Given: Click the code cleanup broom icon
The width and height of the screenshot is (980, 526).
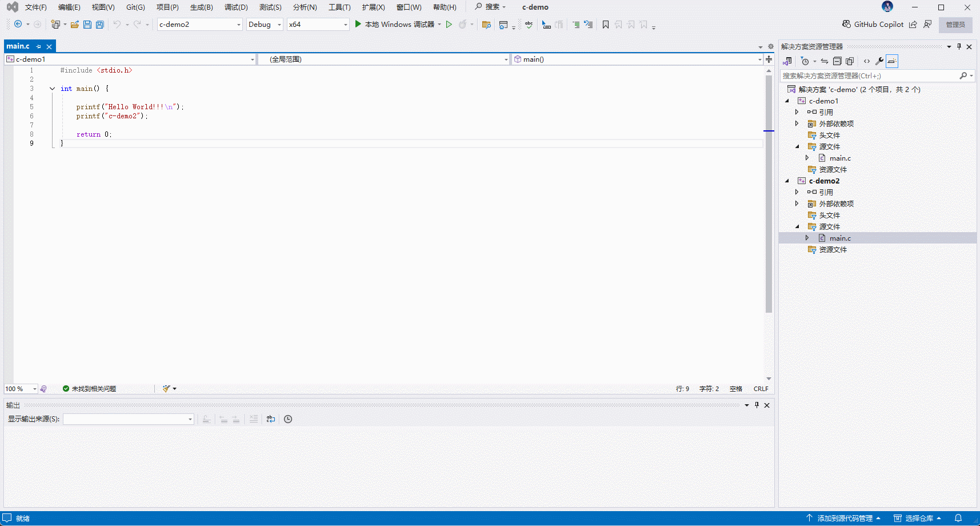Looking at the screenshot, I should tap(166, 389).
